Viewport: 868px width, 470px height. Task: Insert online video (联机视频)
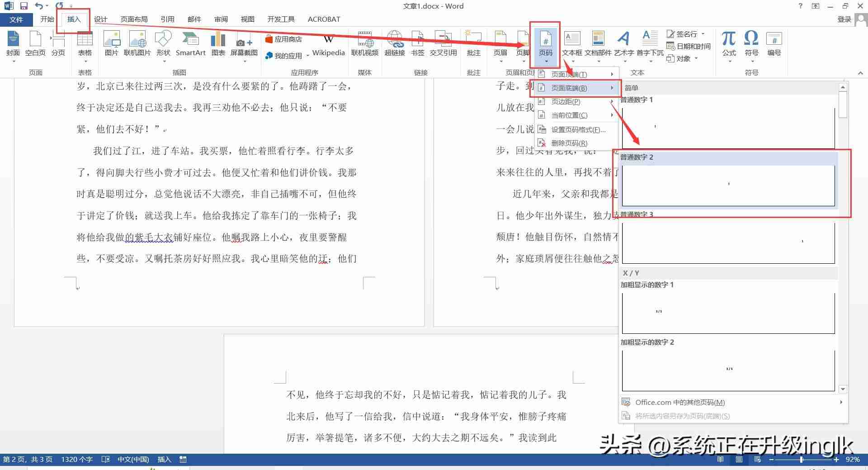point(365,44)
